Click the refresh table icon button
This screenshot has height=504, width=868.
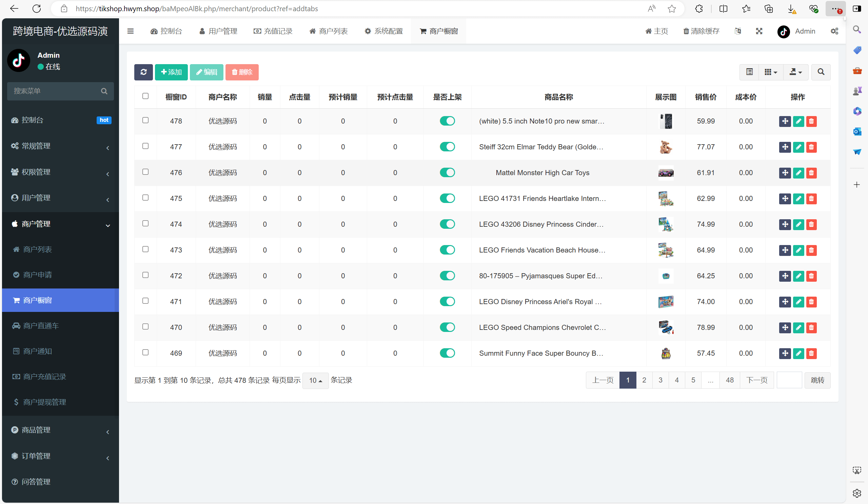[x=143, y=72]
